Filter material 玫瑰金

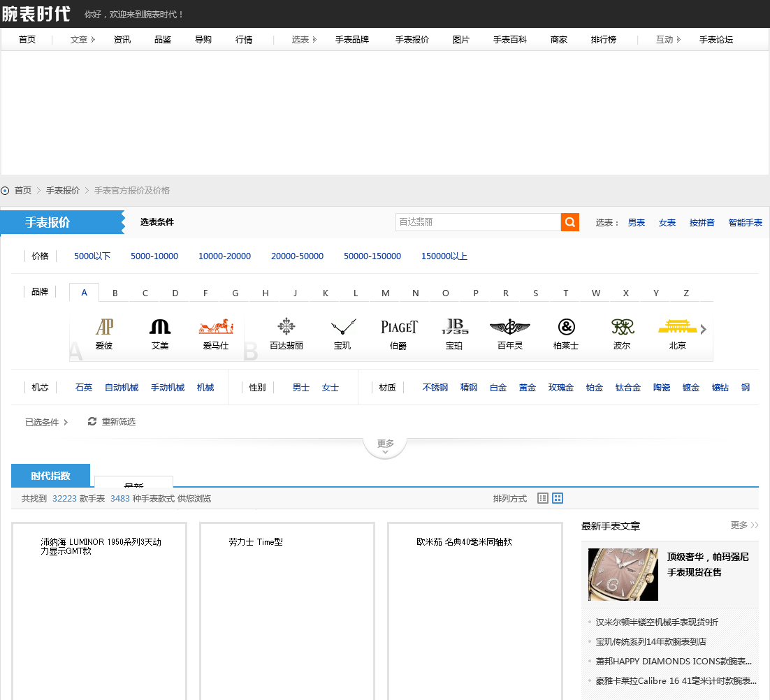561,387
